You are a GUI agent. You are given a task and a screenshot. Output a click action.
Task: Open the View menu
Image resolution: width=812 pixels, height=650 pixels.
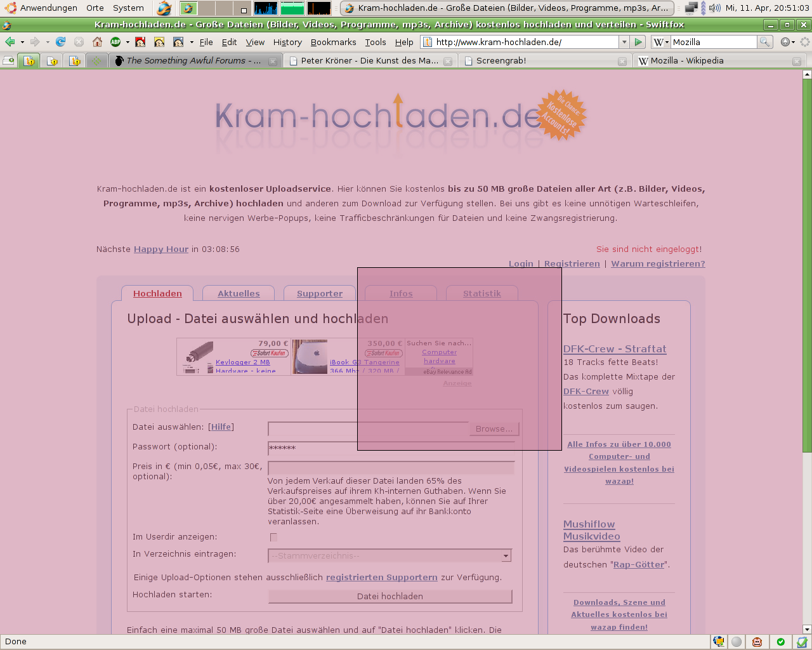255,42
